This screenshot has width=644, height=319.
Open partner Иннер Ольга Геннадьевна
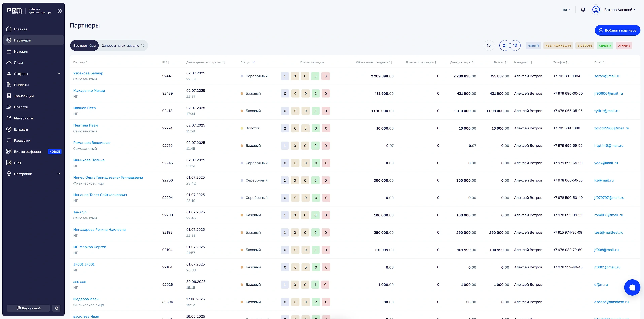[x=108, y=177]
